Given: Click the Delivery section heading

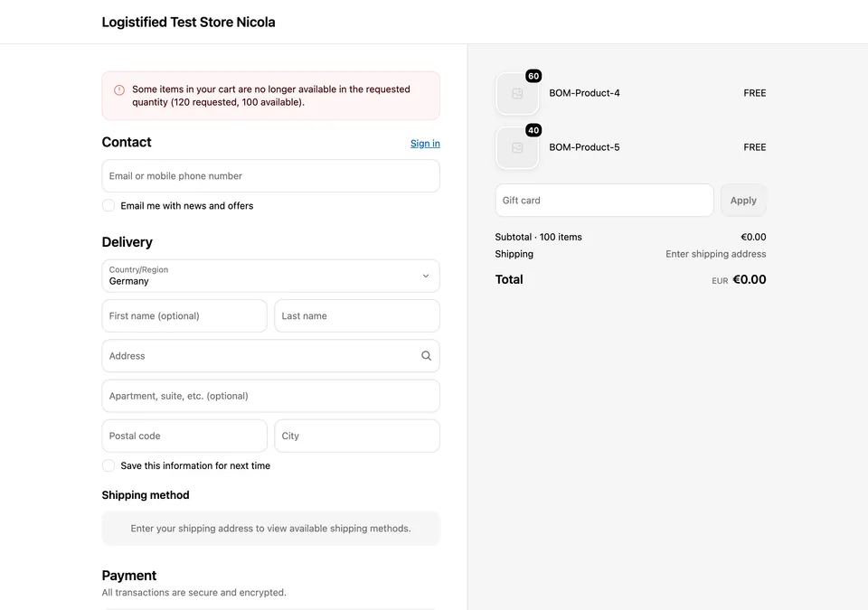Looking at the screenshot, I should pos(127,242).
